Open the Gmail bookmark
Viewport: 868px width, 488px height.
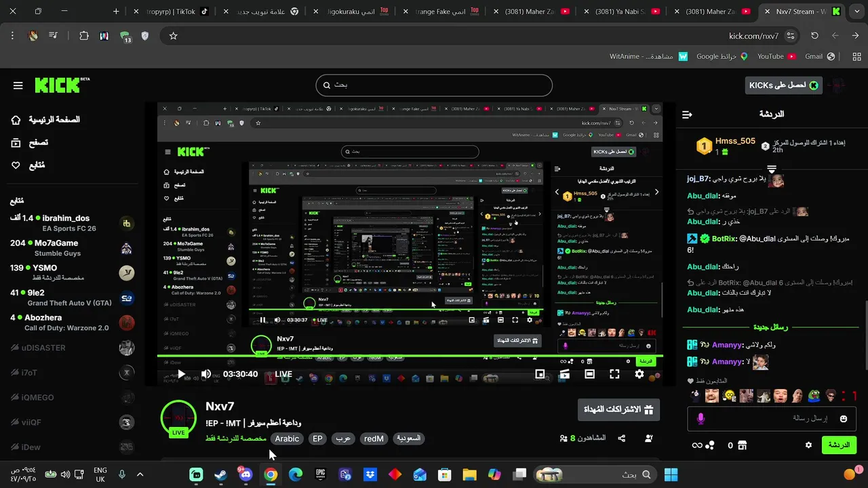[819, 56]
